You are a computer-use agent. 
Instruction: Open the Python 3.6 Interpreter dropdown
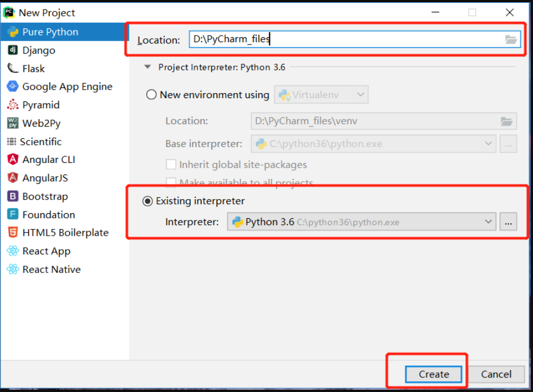click(x=362, y=222)
